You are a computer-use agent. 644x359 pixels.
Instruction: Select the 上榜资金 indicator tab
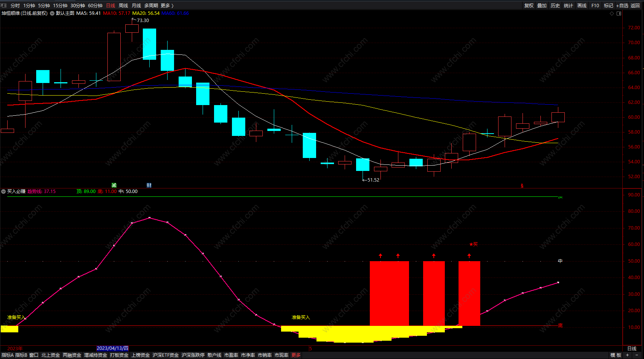(141, 355)
